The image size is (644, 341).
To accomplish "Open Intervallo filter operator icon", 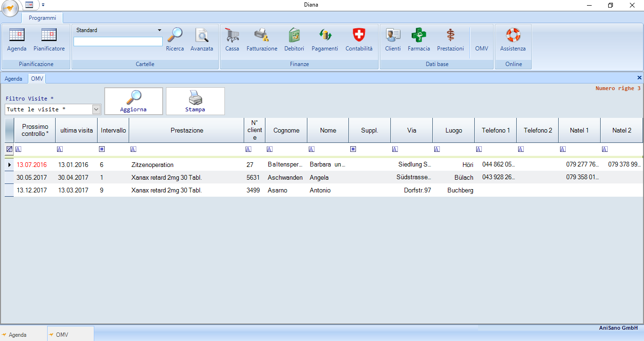I will pos(102,149).
